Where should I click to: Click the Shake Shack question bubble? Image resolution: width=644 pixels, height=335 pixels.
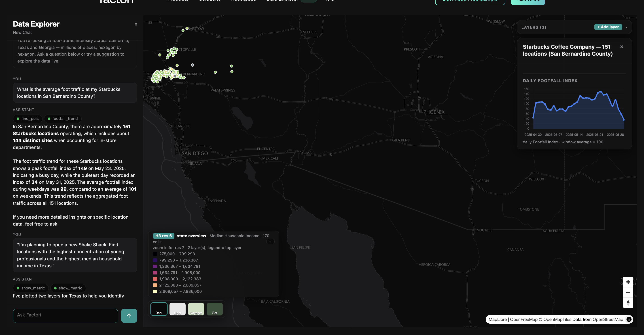coord(75,255)
